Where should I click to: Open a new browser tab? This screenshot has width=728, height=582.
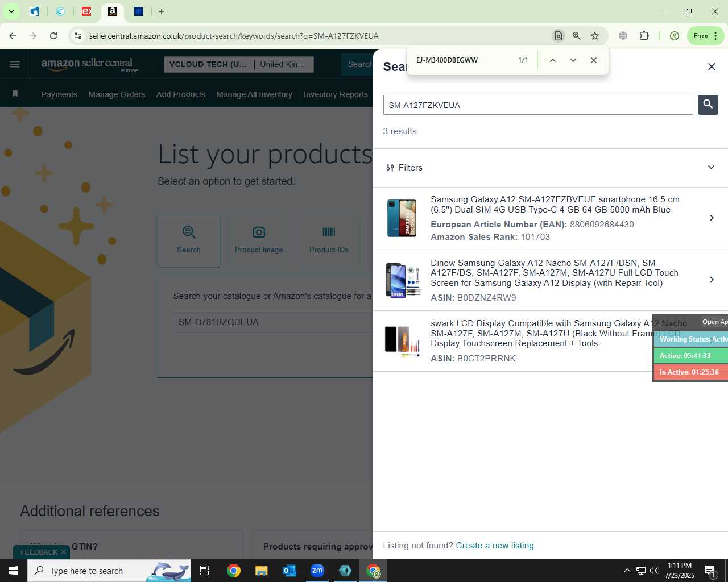[x=162, y=11]
